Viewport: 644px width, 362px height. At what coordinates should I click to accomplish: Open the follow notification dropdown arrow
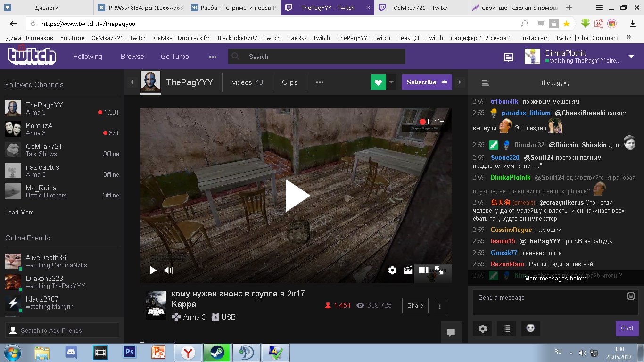point(391,82)
